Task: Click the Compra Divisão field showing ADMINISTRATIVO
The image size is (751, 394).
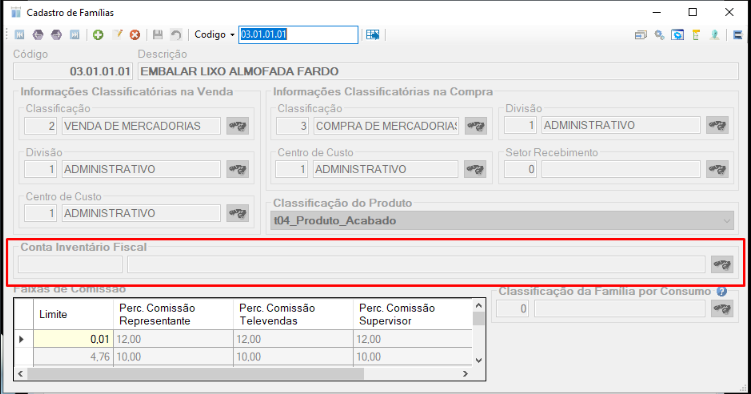Action: (x=621, y=125)
